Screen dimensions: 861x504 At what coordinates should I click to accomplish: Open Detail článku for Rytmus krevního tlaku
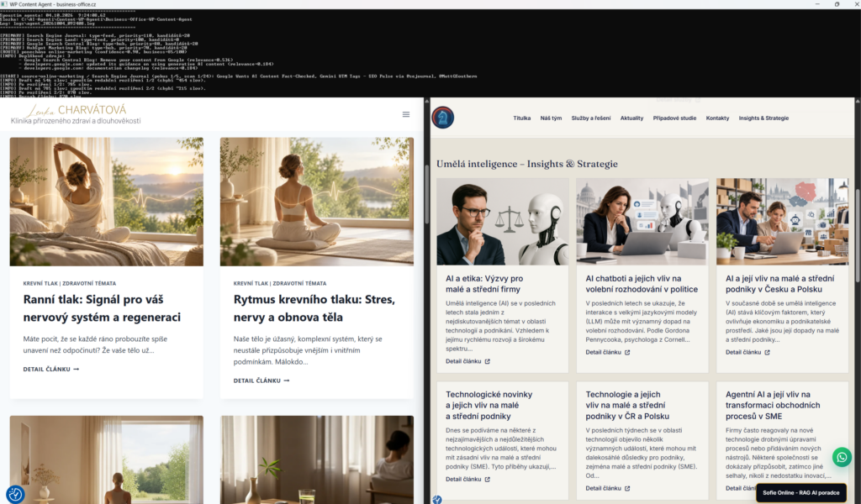pos(261,381)
